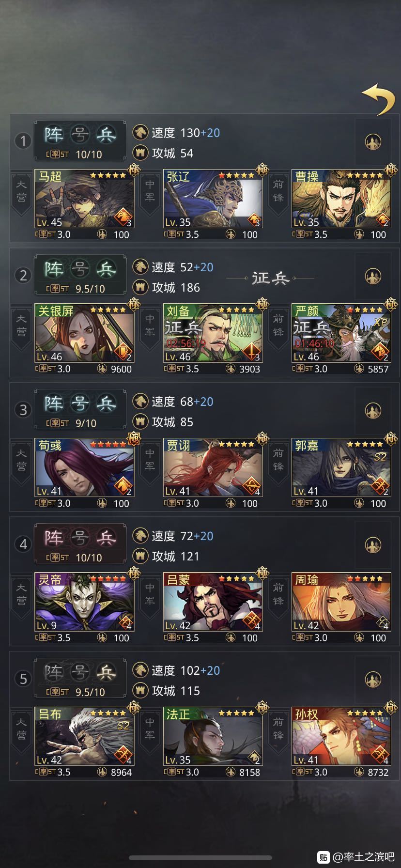
Task: Open troop icon button for team 3
Action: pyautogui.click(x=373, y=411)
